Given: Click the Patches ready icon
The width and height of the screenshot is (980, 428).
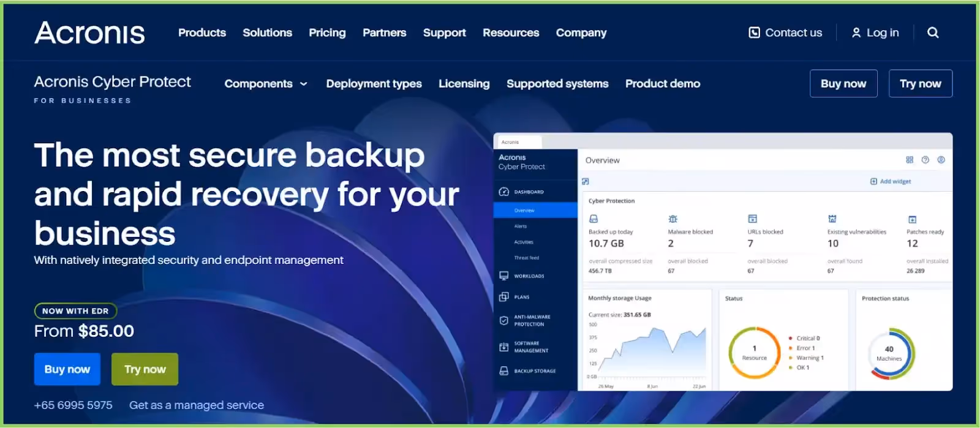Looking at the screenshot, I should point(912,219).
